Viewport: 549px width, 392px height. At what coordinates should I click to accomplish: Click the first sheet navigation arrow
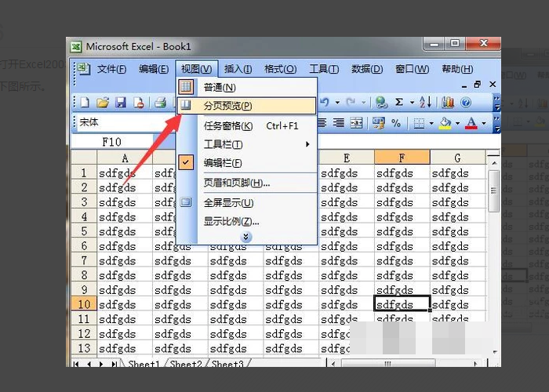coord(77,364)
